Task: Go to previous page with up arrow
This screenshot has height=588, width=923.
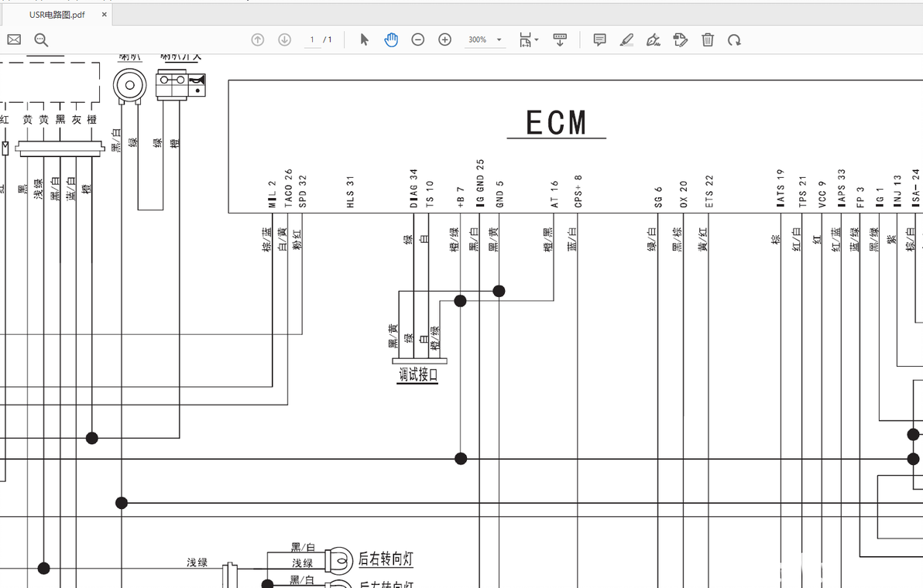Action: pos(257,40)
